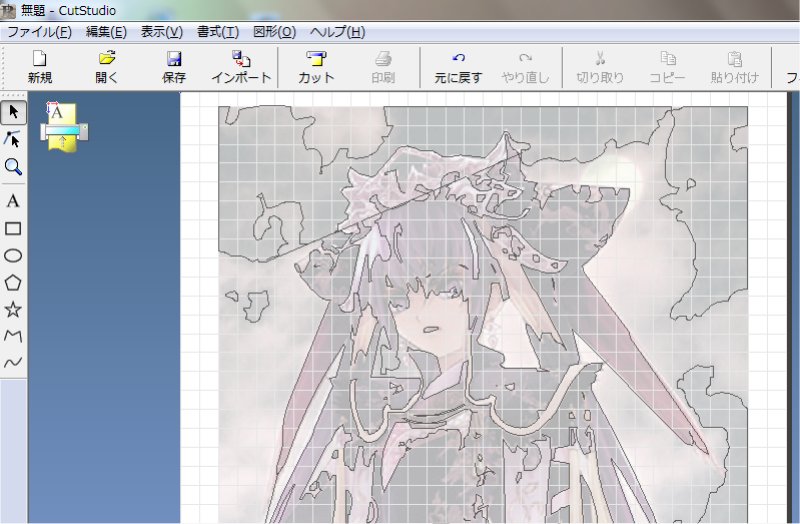Screen dimensions: 800x524
Task: Select the arrow selection tool
Action: click(x=13, y=112)
